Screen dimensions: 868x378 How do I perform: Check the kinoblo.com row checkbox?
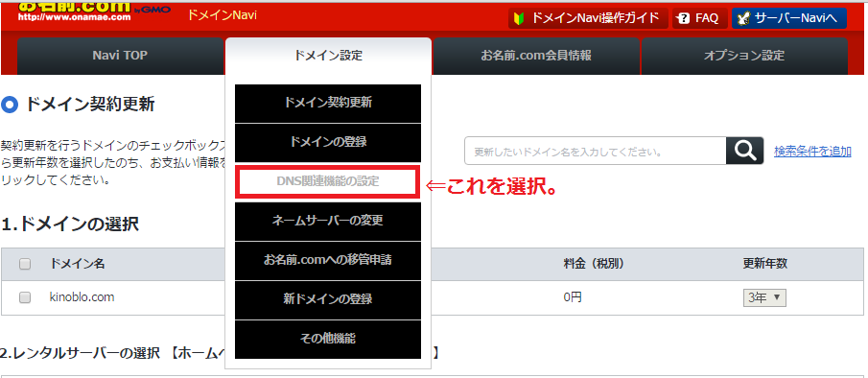point(25,297)
